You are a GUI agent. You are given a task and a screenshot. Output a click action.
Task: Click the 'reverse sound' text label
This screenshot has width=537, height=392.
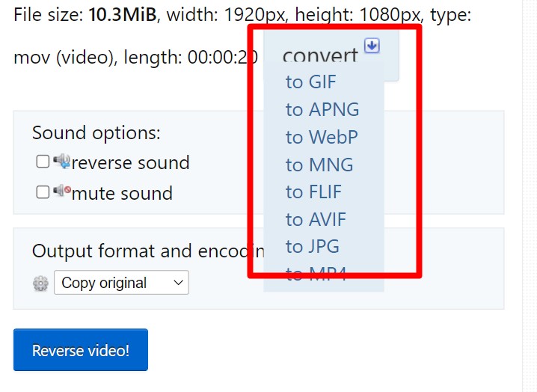[x=130, y=163]
